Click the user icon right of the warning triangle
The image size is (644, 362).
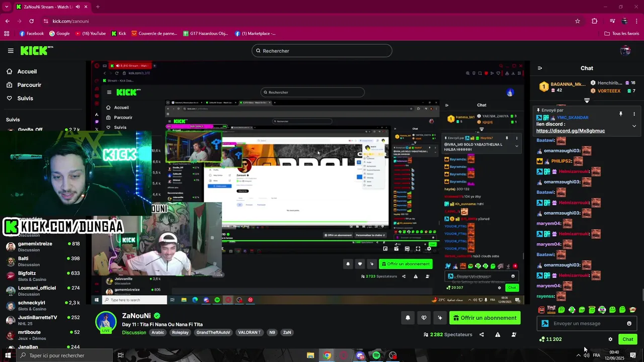coord(514,334)
